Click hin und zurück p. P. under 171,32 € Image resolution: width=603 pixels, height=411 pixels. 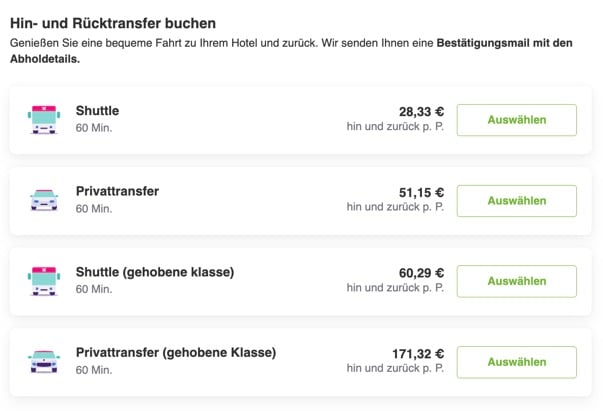(x=395, y=368)
